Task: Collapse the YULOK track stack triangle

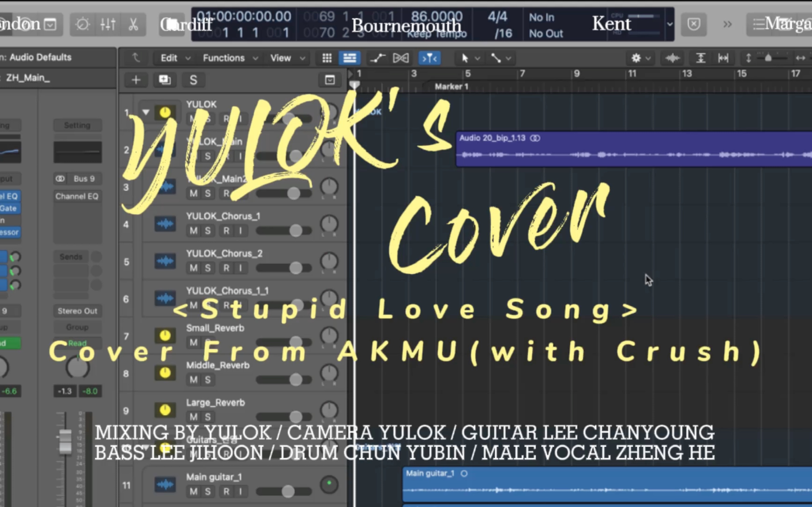Action: click(x=146, y=112)
